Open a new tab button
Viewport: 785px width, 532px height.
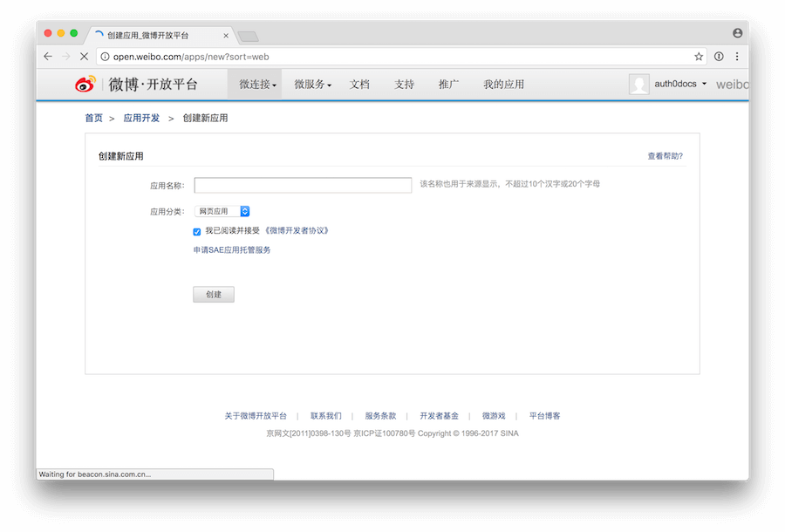point(249,36)
